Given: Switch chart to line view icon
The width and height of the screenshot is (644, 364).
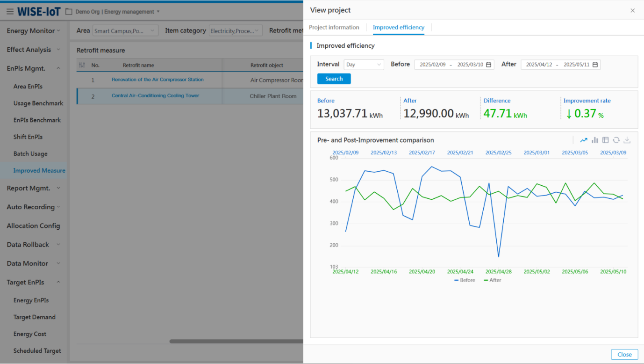Looking at the screenshot, I should (x=584, y=140).
